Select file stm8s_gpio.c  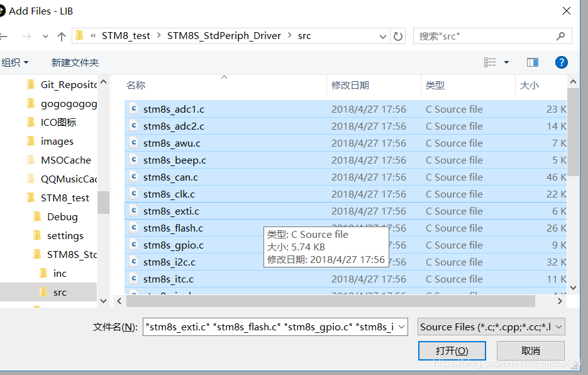click(x=345, y=245)
